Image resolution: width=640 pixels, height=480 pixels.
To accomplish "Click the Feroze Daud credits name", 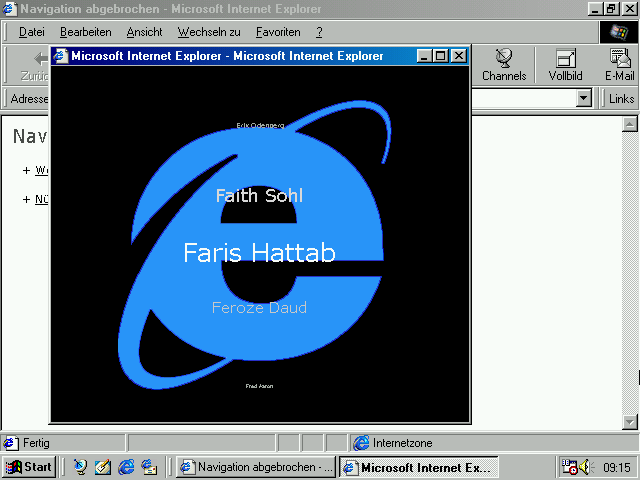I will click(259, 307).
